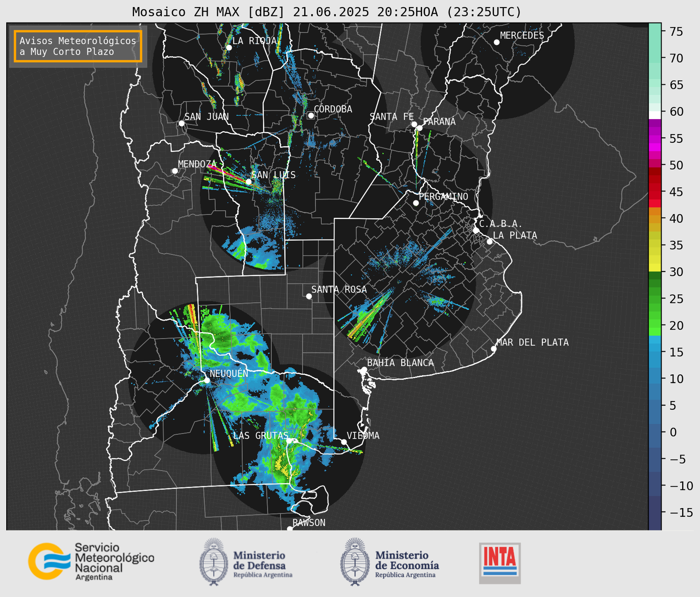Click the LAS GRUTAS city marker dot
This screenshot has height=597, width=700.
tap(289, 441)
